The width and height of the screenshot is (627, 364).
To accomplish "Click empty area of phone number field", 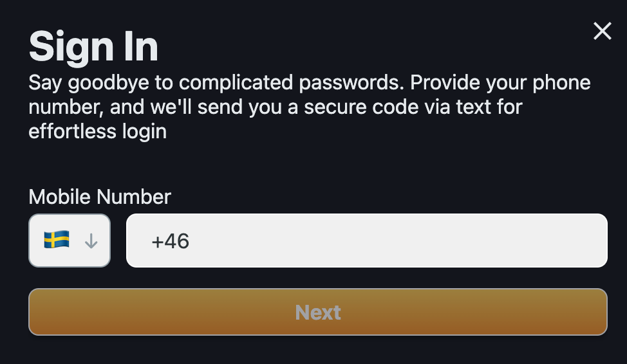I will tap(400, 241).
